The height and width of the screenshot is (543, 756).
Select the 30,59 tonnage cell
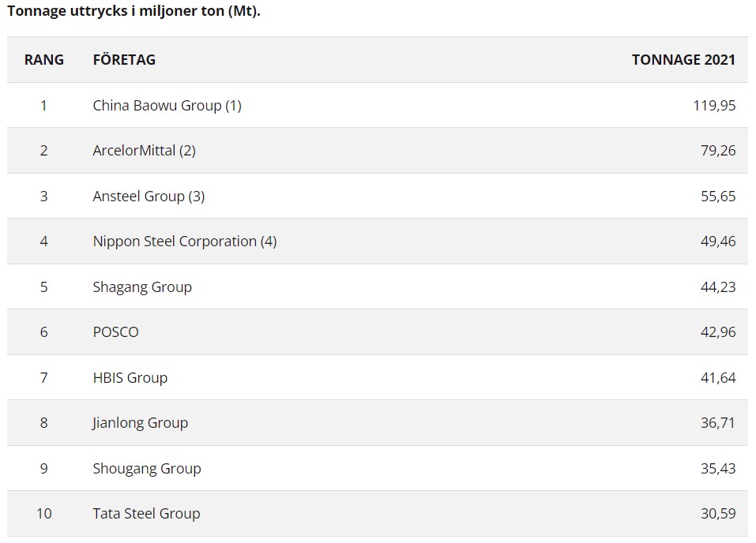click(x=717, y=513)
